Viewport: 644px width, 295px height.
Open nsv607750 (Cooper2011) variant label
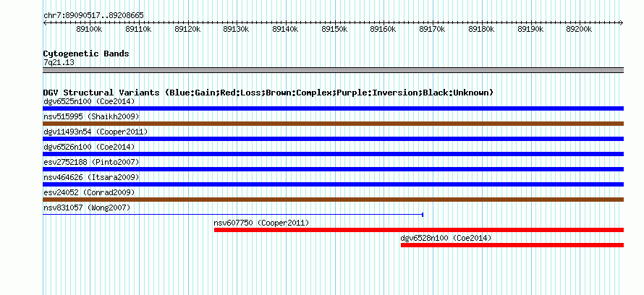tap(262, 223)
